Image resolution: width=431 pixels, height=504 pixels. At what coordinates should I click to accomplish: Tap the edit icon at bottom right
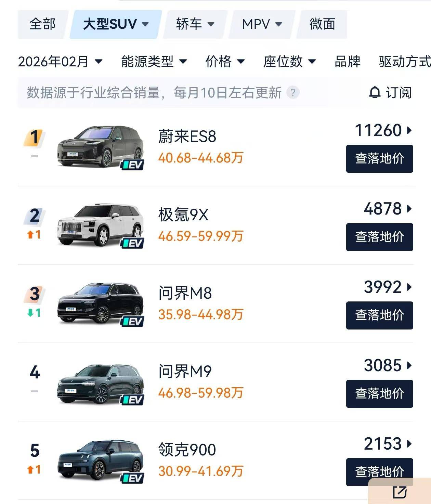(400, 492)
